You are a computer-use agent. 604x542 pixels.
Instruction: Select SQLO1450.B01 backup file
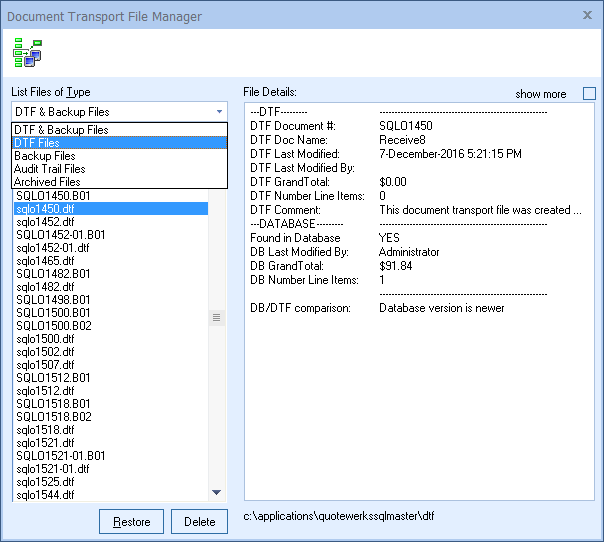coord(53,196)
